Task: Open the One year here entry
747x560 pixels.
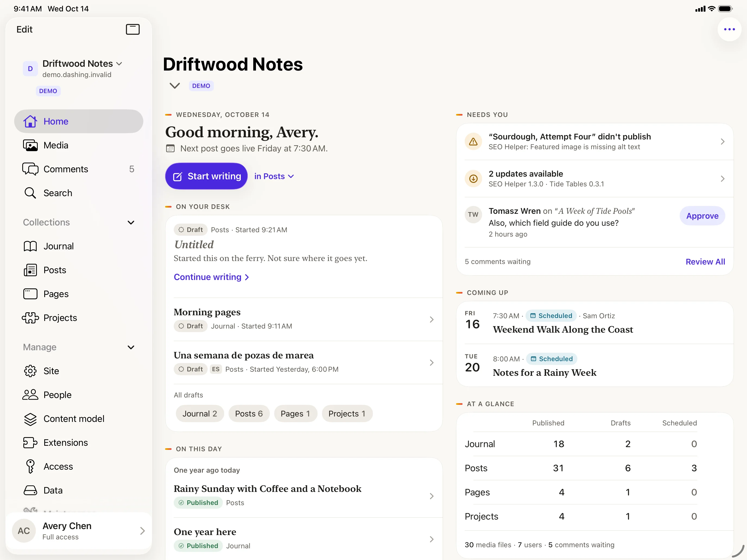Action: point(304,539)
